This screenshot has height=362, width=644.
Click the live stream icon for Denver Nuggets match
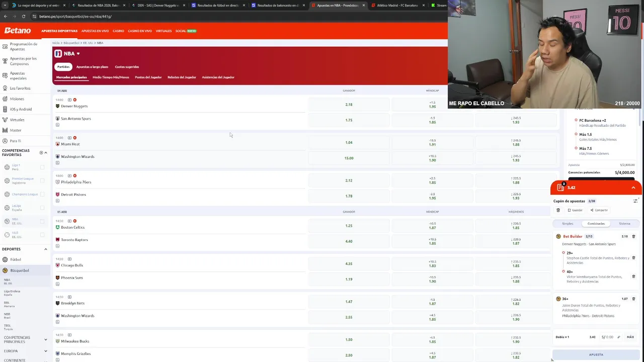click(69, 100)
